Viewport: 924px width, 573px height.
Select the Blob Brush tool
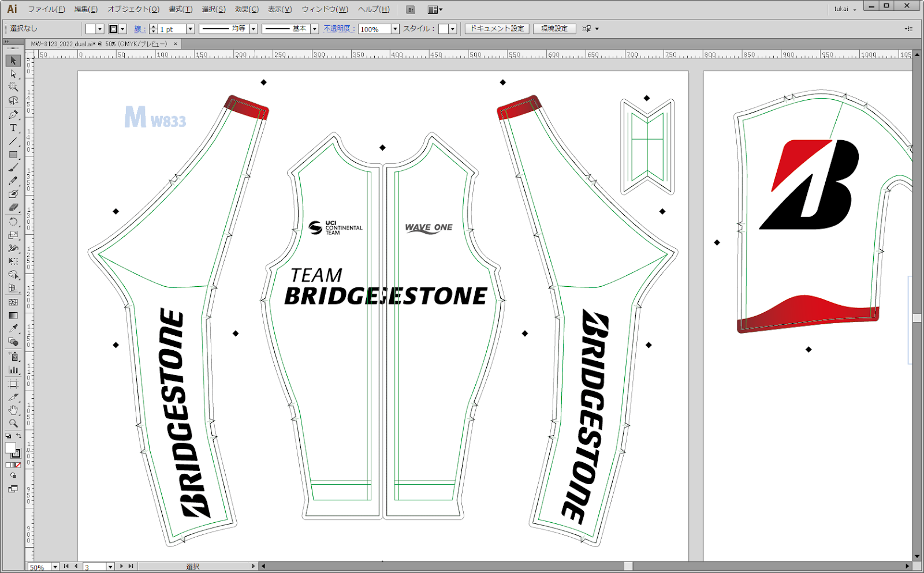tap(13, 194)
